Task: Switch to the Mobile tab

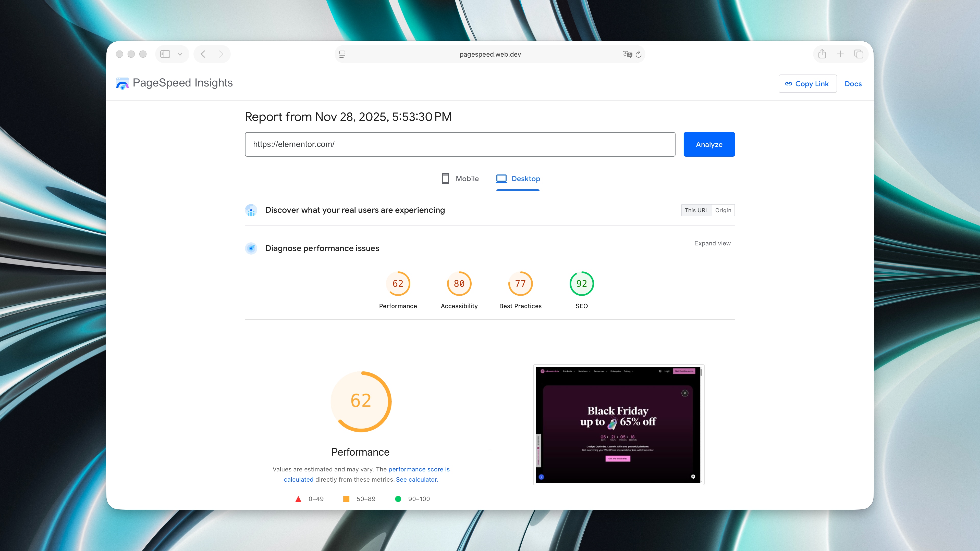Action: click(460, 179)
